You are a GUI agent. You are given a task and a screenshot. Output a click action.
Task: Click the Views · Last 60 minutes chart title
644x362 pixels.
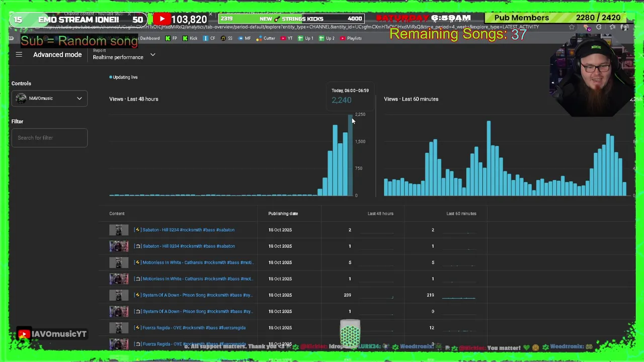tap(411, 99)
